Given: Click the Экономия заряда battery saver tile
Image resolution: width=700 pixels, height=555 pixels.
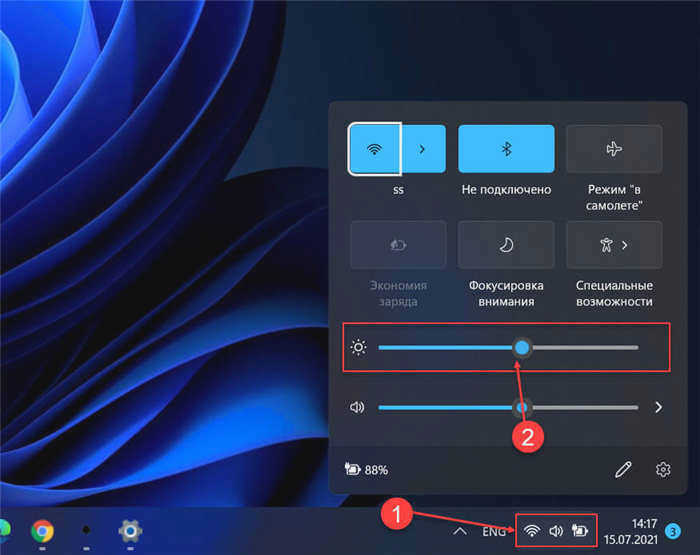Looking at the screenshot, I should point(398,245).
